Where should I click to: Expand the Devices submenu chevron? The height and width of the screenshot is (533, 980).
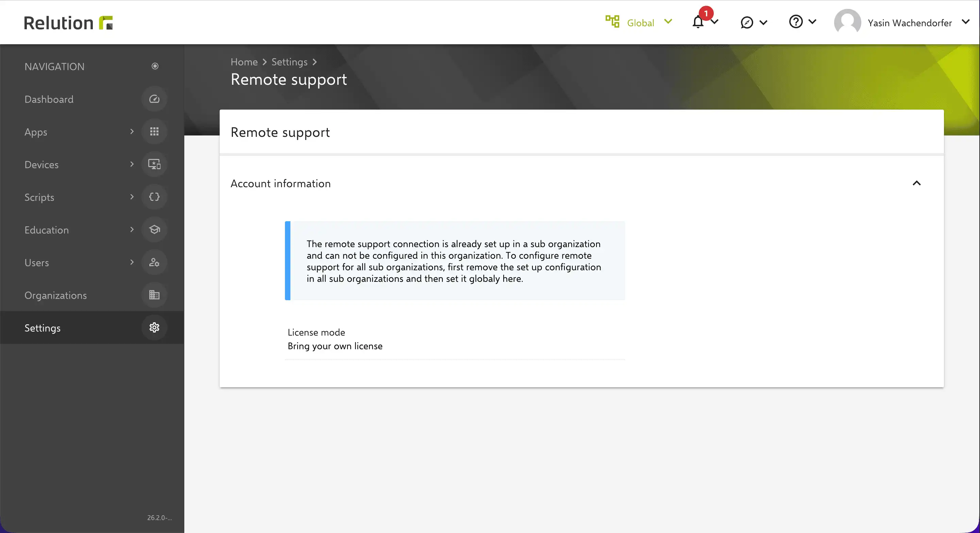132,164
